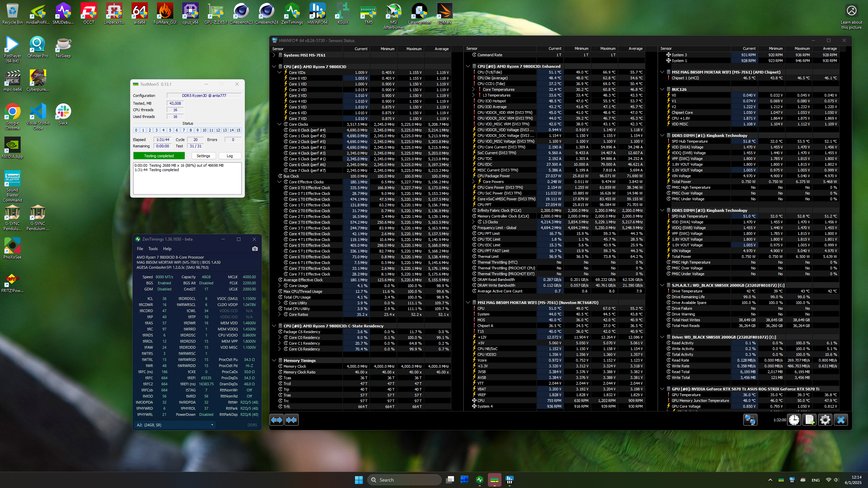This screenshot has width=868, height=488.
Task: Open the ZenTimings File menu
Action: click(x=140, y=249)
